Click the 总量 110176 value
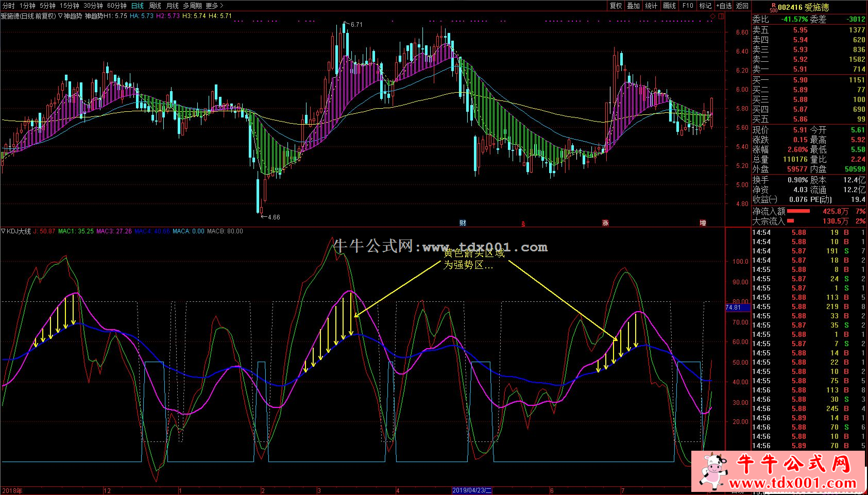This screenshot has width=868, height=495. click(795, 159)
